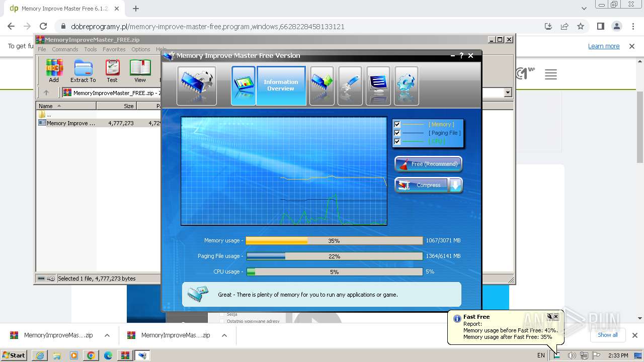
Task: Click the CPU usage bar
Action: point(334,272)
